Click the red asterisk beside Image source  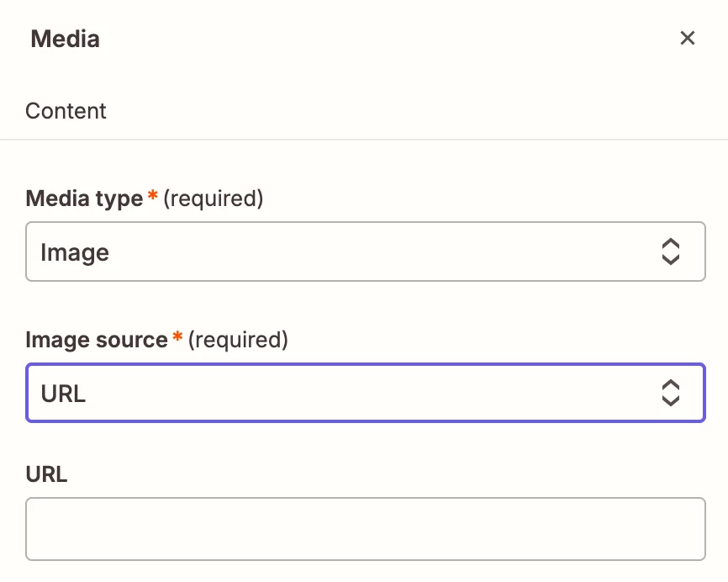177,338
